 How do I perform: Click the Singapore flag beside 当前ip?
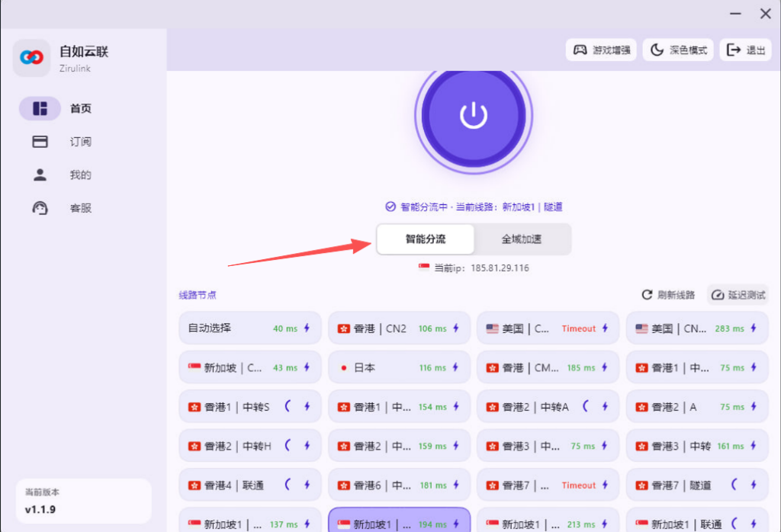[424, 268]
